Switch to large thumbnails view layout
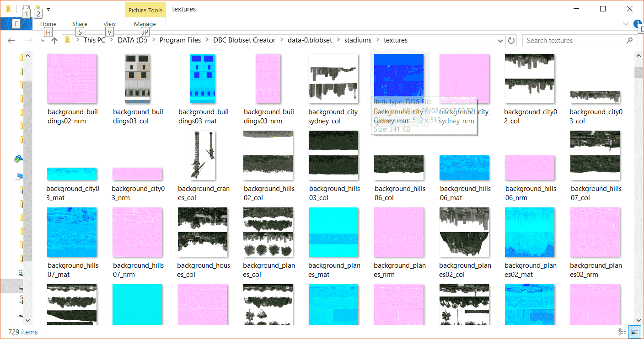Screen dimensions: 644x339 [x=635, y=332]
